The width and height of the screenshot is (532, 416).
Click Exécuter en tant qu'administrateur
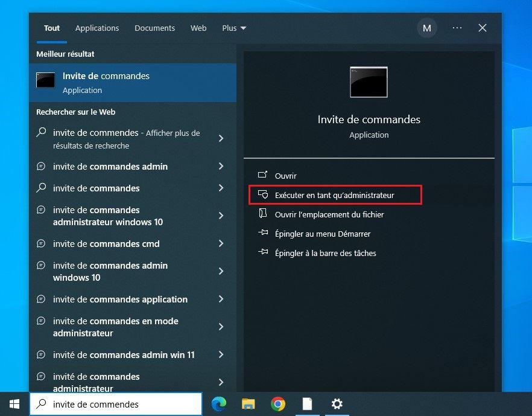[x=335, y=194]
